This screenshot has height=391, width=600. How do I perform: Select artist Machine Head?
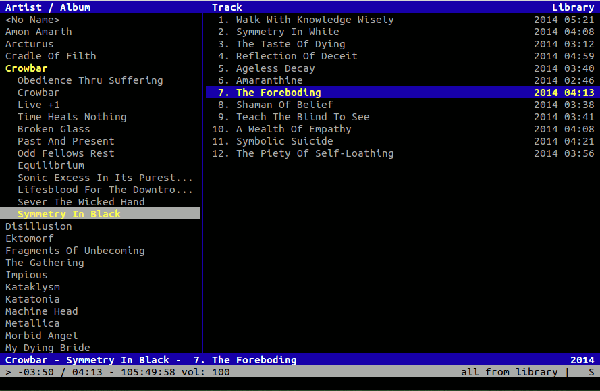point(42,311)
